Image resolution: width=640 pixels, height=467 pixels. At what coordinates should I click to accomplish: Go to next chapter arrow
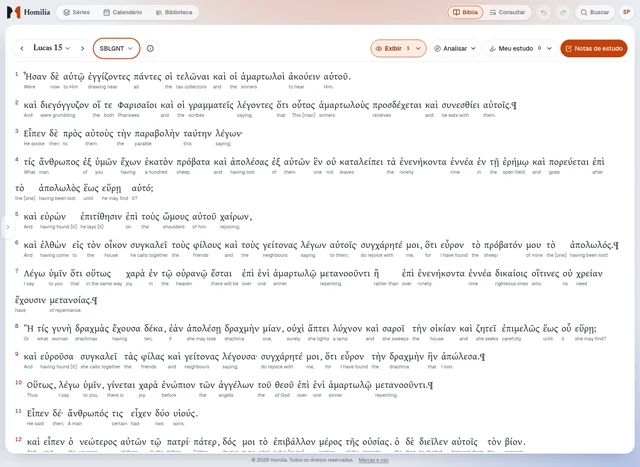pyautogui.click(x=82, y=48)
